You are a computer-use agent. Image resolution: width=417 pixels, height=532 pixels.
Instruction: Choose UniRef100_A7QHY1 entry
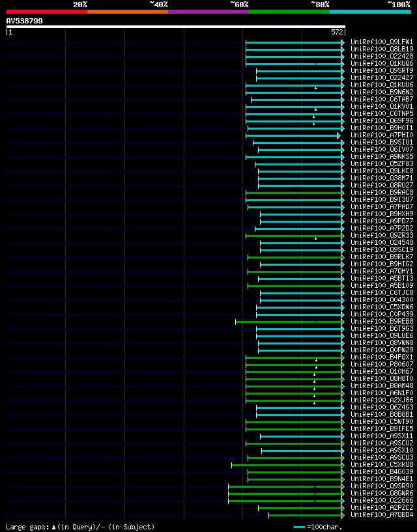point(382,271)
